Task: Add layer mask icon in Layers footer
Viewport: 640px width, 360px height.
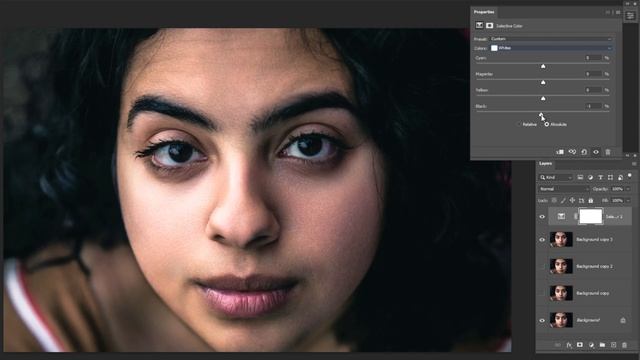Action: point(580,345)
